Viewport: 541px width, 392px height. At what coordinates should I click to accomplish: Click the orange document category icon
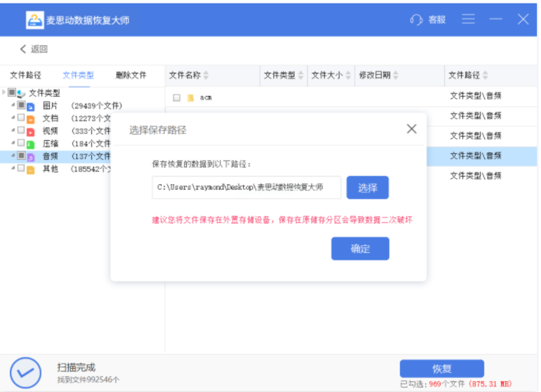[x=30, y=119]
